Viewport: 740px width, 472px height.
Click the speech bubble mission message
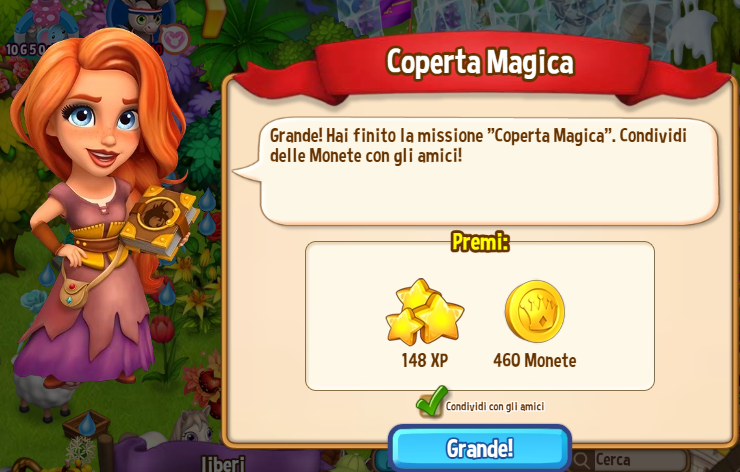click(477, 171)
